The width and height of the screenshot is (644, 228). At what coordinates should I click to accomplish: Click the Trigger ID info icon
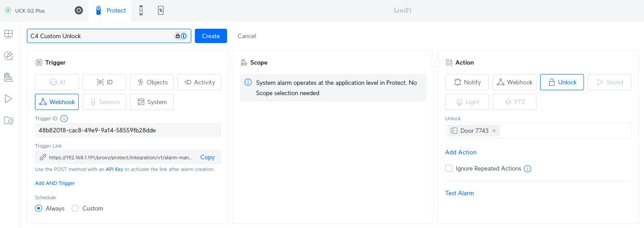pyautogui.click(x=64, y=118)
